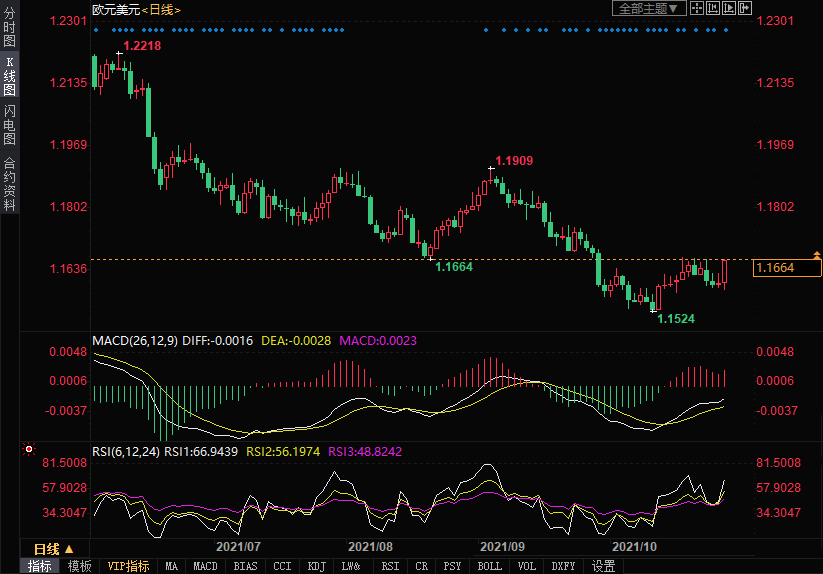This screenshot has height=574, width=823.
Task: Enable the KDJ indicator
Action: [x=316, y=566]
